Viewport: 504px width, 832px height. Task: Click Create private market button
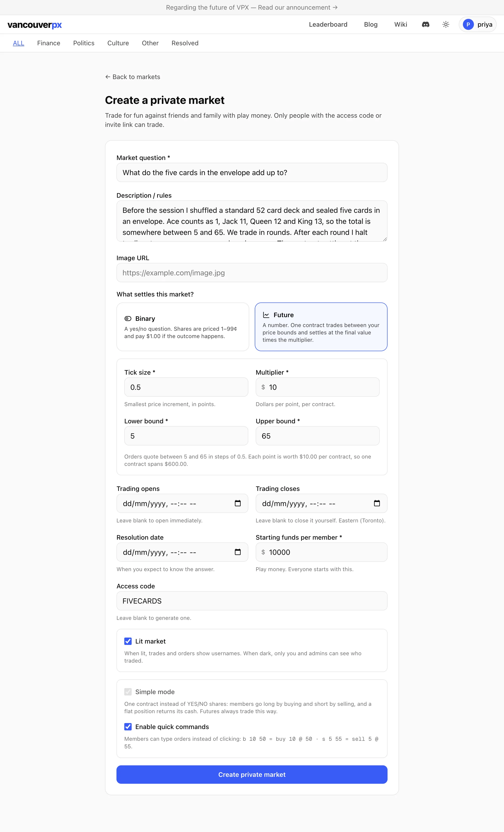[252, 774]
